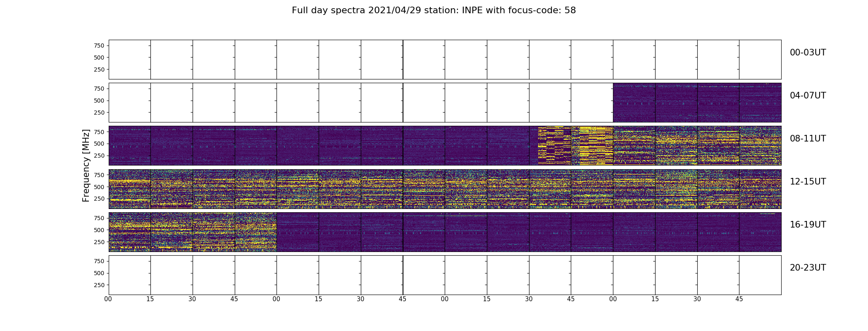Select the 08-11UT row label

pyautogui.click(x=808, y=139)
